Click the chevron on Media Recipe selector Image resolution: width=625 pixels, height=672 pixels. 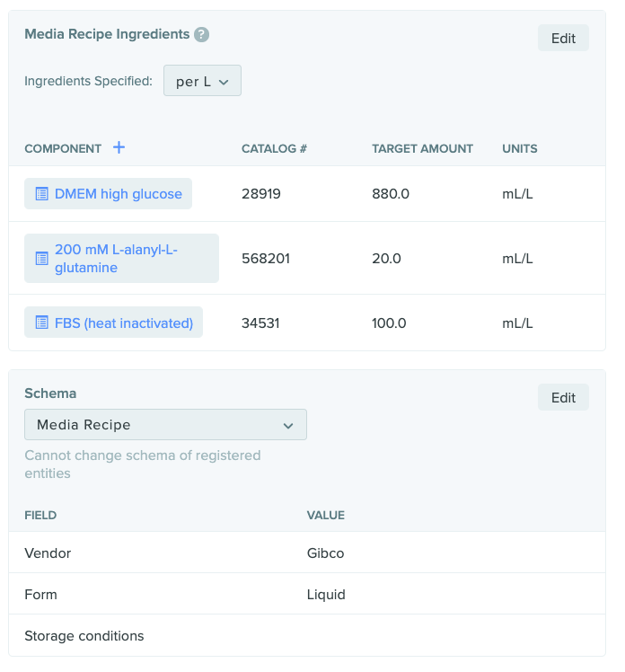[x=288, y=426]
